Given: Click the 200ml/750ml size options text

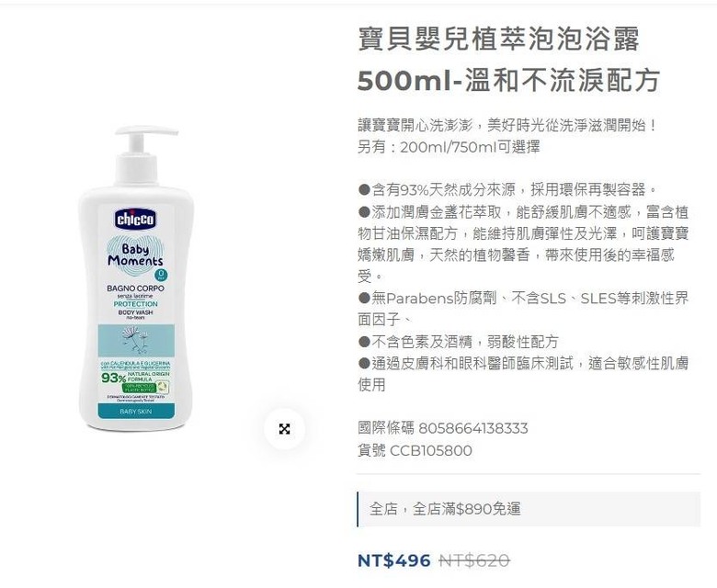Looking at the screenshot, I should click(x=449, y=147).
